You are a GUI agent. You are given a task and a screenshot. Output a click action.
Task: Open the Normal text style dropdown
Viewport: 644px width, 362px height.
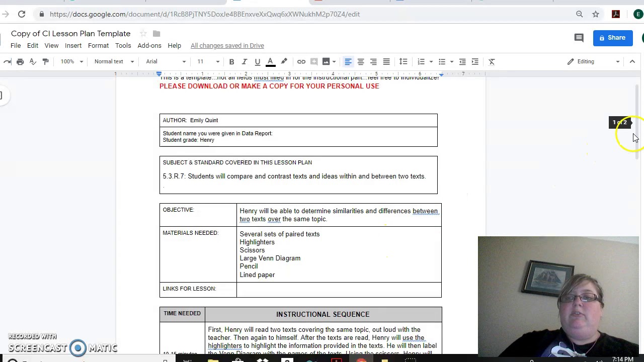(x=114, y=61)
